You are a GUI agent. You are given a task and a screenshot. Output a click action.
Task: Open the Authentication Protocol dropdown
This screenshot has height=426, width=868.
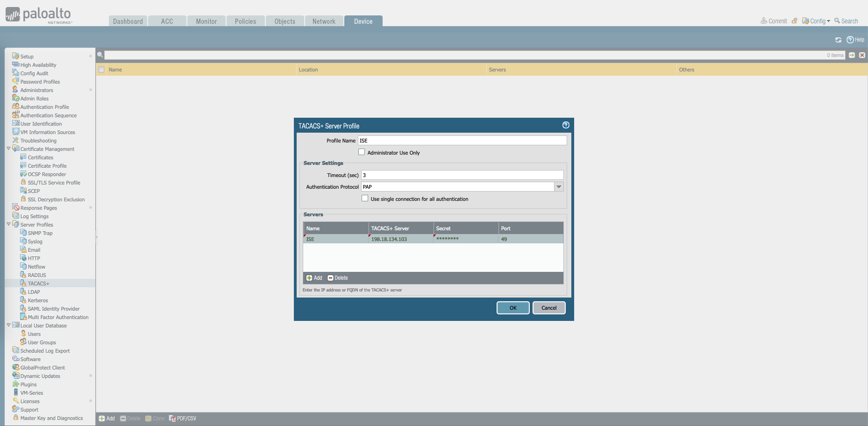558,187
